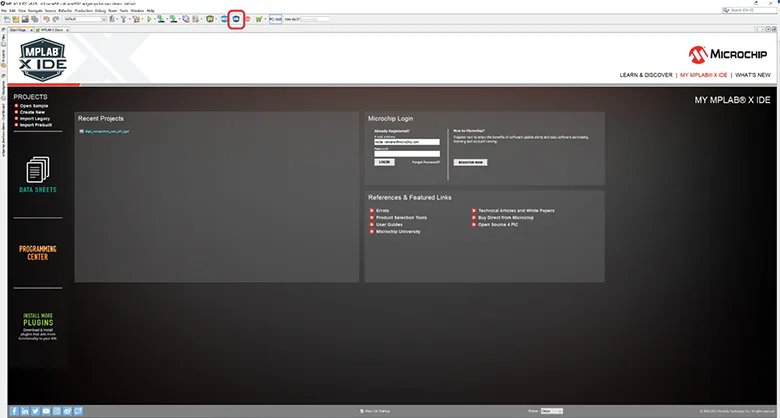The height and width of the screenshot is (418, 780).
Task: Click the Forgot Password link
Action: [x=426, y=162]
